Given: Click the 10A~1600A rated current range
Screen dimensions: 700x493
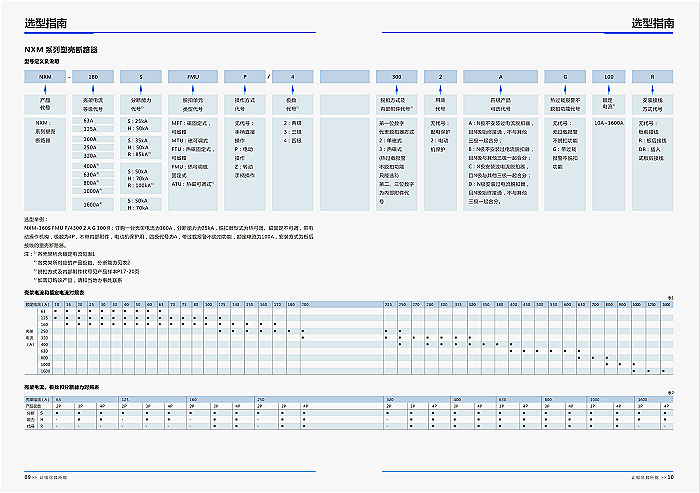Looking at the screenshot, I should click(608, 123).
